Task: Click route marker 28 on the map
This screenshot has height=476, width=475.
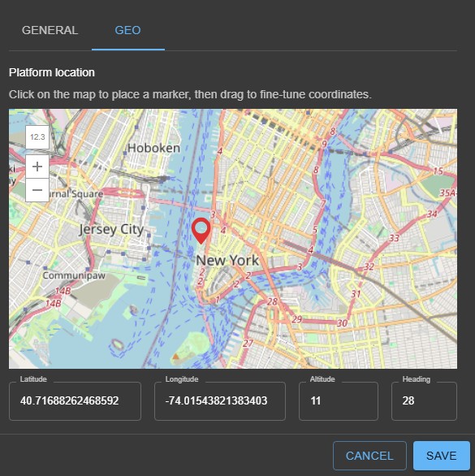Action: coord(272,301)
